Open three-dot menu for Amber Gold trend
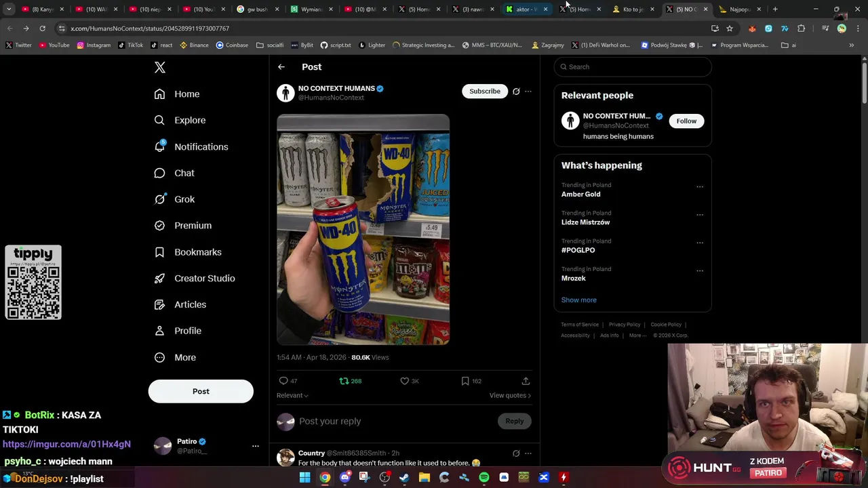Image resolution: width=868 pixels, height=488 pixels. point(700,187)
